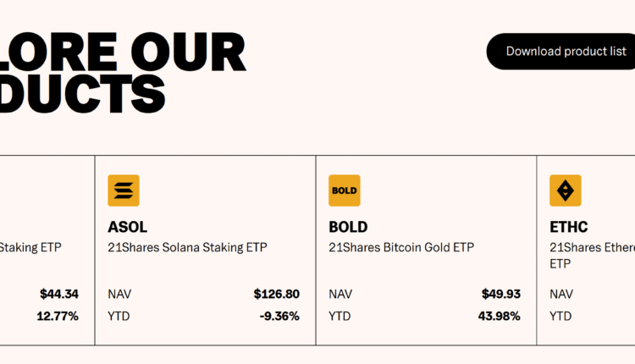Select 21Shares Solana Staking ETP name
Viewport: 635px width, 364px height.
[x=187, y=247]
